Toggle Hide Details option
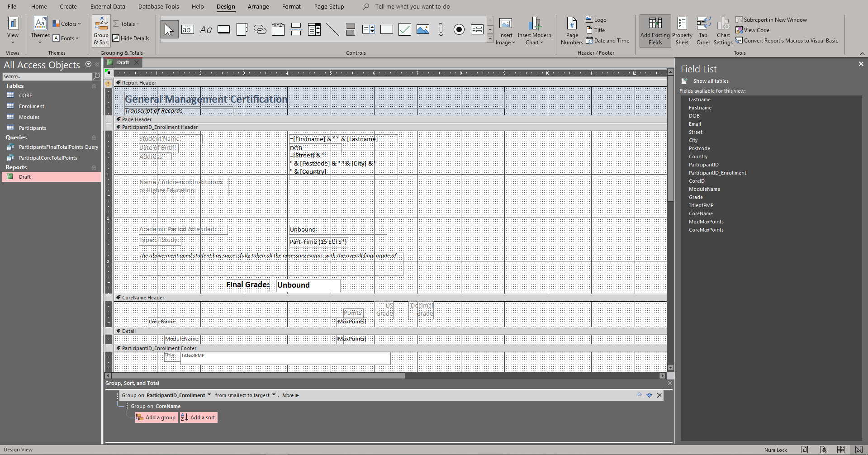The width and height of the screenshot is (868, 455). coord(131,38)
